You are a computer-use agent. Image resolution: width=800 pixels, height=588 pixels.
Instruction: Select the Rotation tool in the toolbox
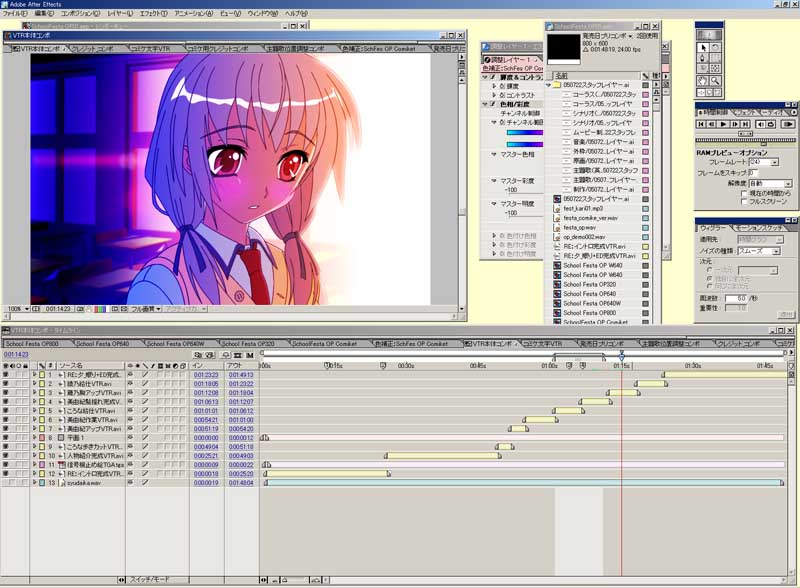coord(715,47)
